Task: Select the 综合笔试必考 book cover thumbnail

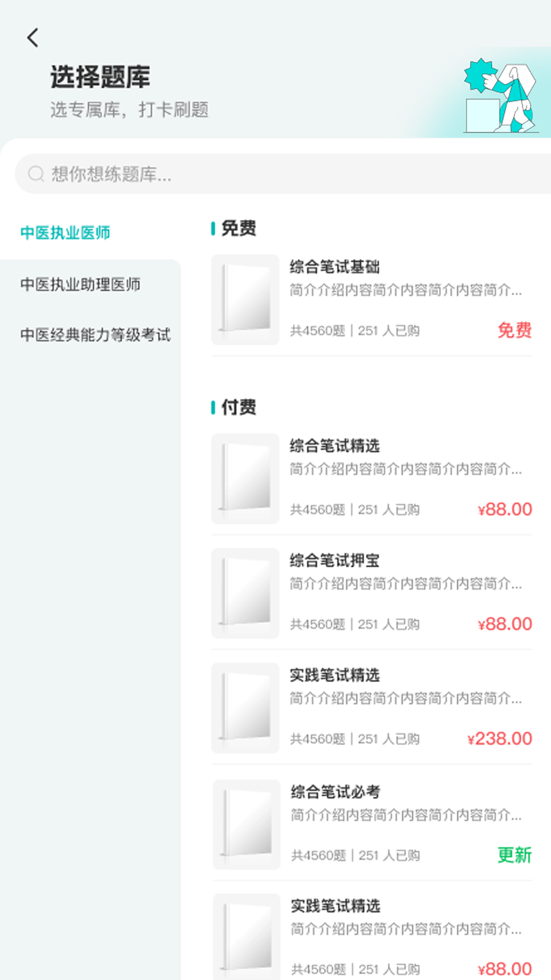Action: [246, 824]
